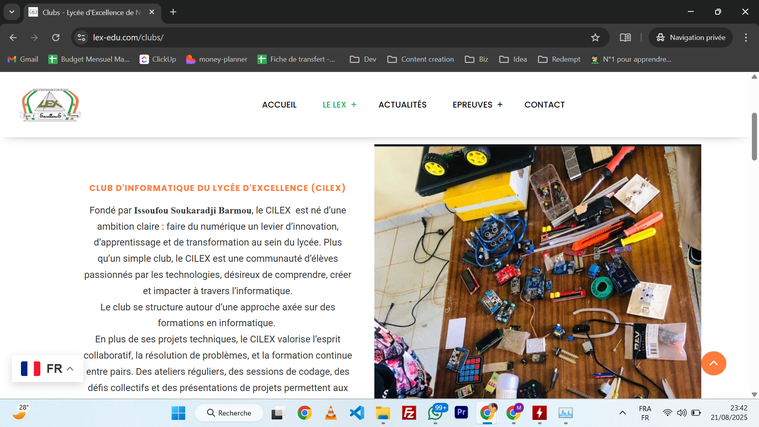This screenshot has width=759, height=427.
Task: Open the ACTUALITÉS menu item
Action: (x=402, y=105)
